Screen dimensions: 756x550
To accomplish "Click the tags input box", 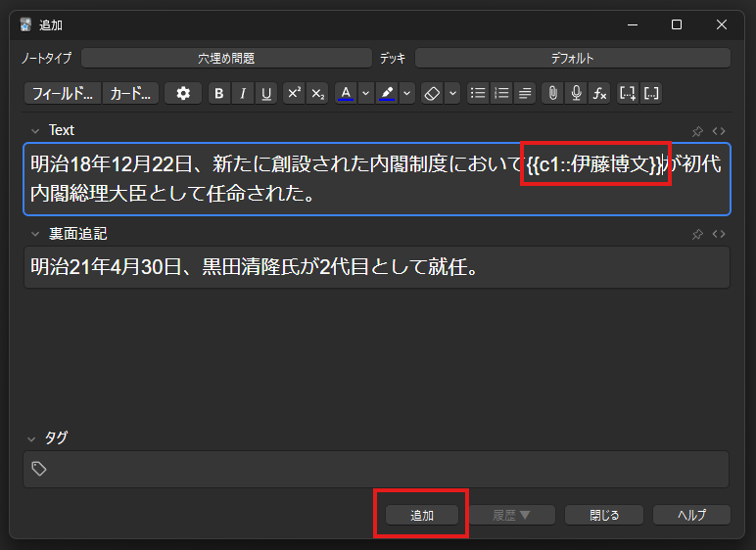I will click(376, 469).
